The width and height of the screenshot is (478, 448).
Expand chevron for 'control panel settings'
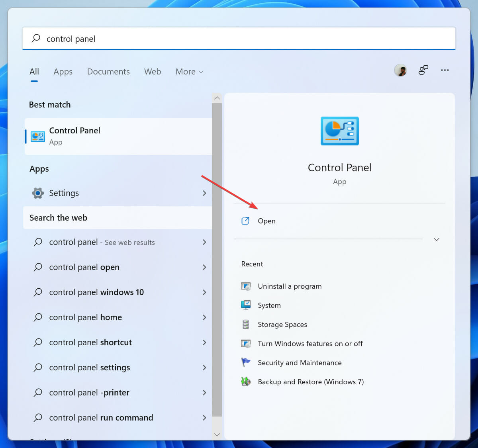click(204, 368)
